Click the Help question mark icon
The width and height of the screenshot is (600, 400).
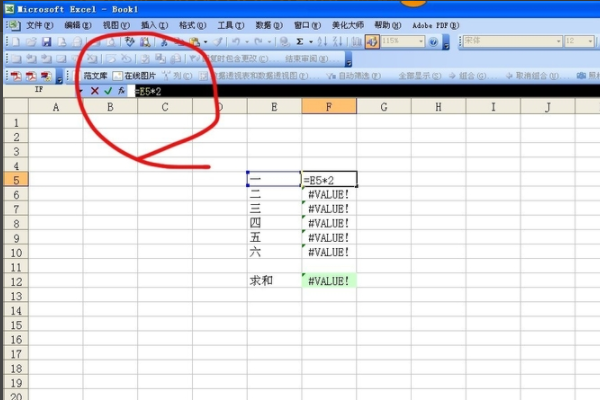tap(434, 42)
